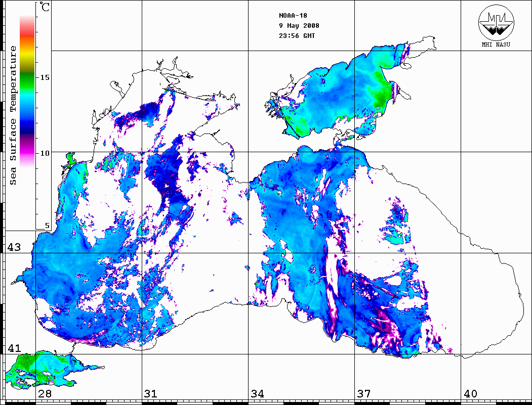Click latitude label 43
The height and width of the screenshot is (405, 532).
pos(14,247)
